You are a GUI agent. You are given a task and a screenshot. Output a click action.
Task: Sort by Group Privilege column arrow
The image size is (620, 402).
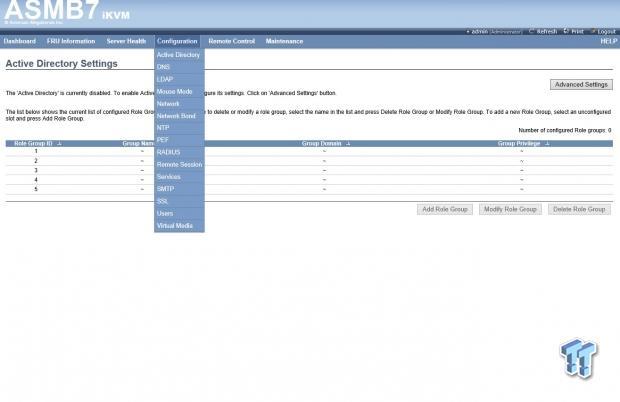[547, 143]
